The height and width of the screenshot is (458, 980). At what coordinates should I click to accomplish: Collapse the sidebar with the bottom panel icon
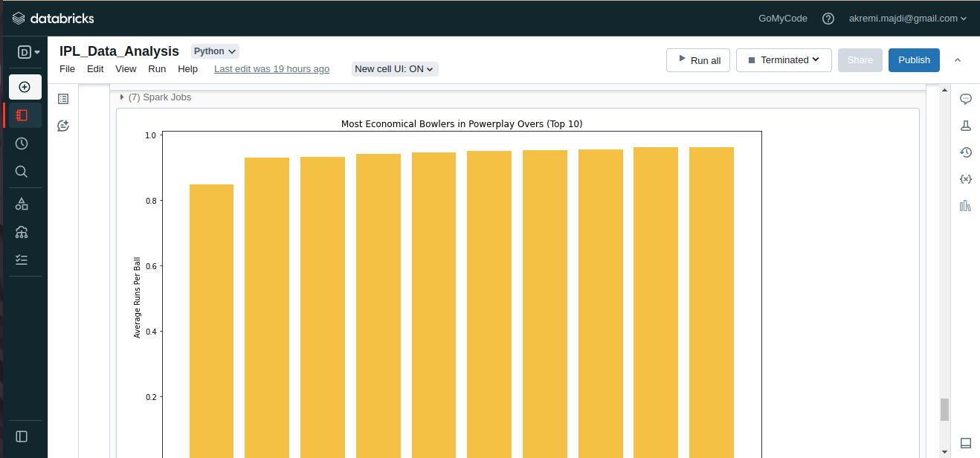point(22,436)
